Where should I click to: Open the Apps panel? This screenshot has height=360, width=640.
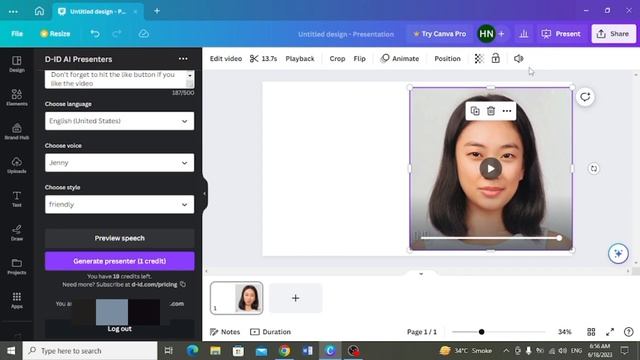pyautogui.click(x=17, y=300)
